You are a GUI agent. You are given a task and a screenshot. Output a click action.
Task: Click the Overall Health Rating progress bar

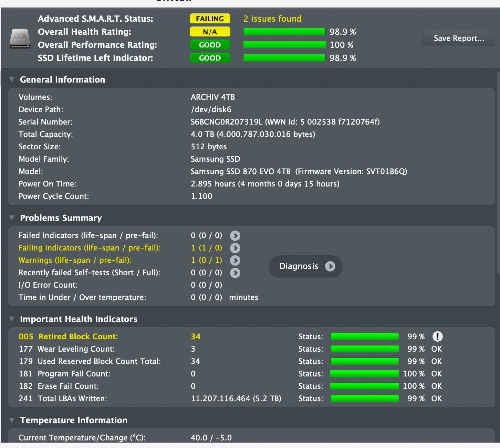(x=284, y=32)
